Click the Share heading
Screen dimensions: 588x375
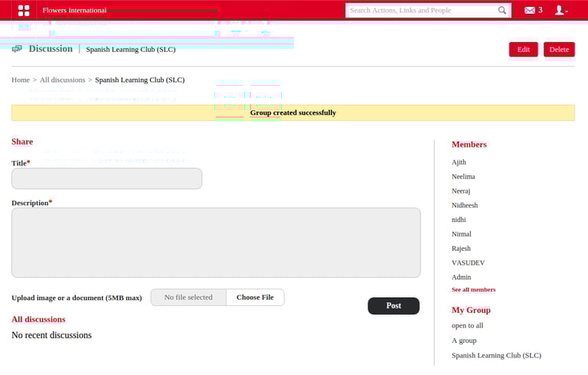point(22,142)
